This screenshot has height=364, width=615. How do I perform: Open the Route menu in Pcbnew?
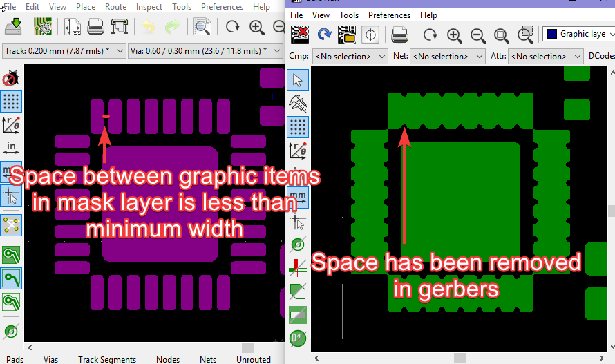115,7
